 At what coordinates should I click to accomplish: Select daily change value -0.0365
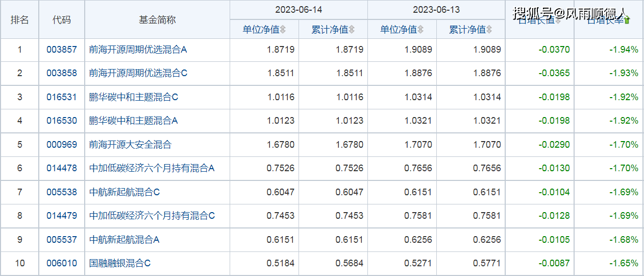tap(554, 73)
